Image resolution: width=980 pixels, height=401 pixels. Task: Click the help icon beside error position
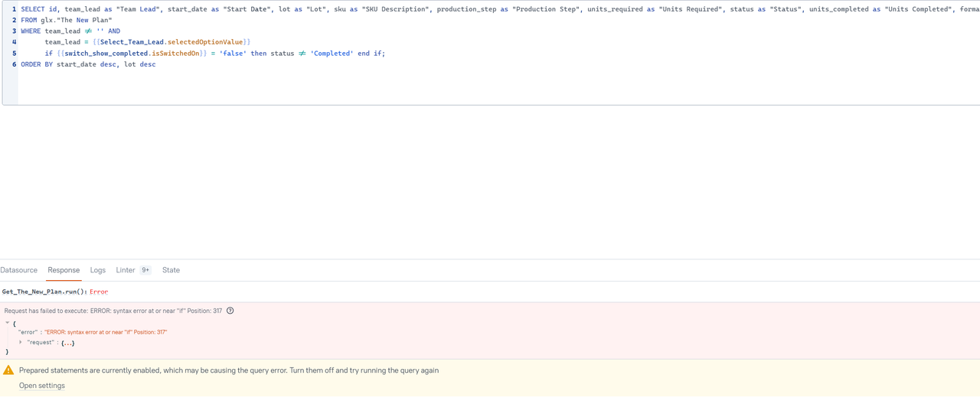[230, 311]
